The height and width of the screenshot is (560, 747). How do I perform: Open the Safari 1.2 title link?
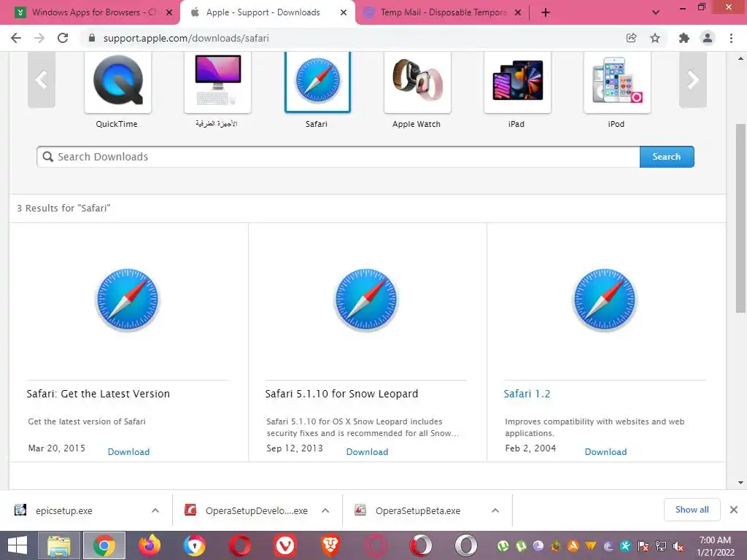pos(527,394)
